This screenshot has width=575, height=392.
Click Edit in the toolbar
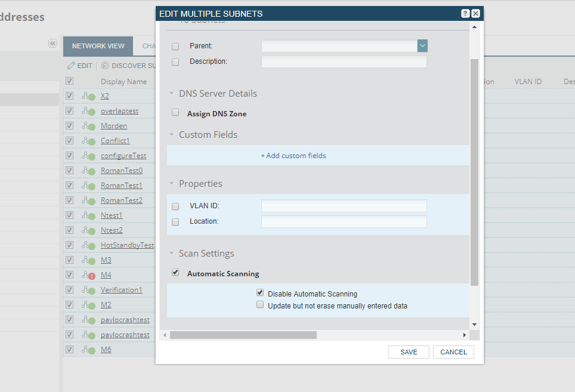[79, 66]
